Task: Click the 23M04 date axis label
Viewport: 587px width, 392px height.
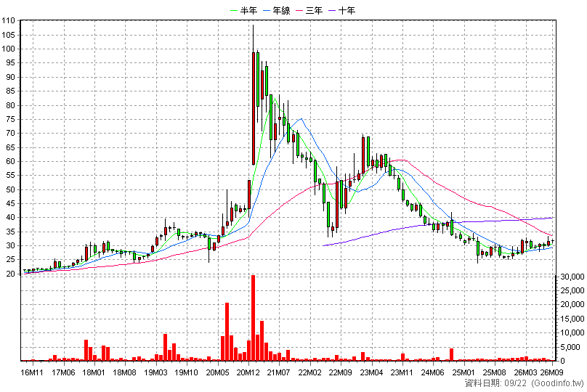Action: (371, 372)
